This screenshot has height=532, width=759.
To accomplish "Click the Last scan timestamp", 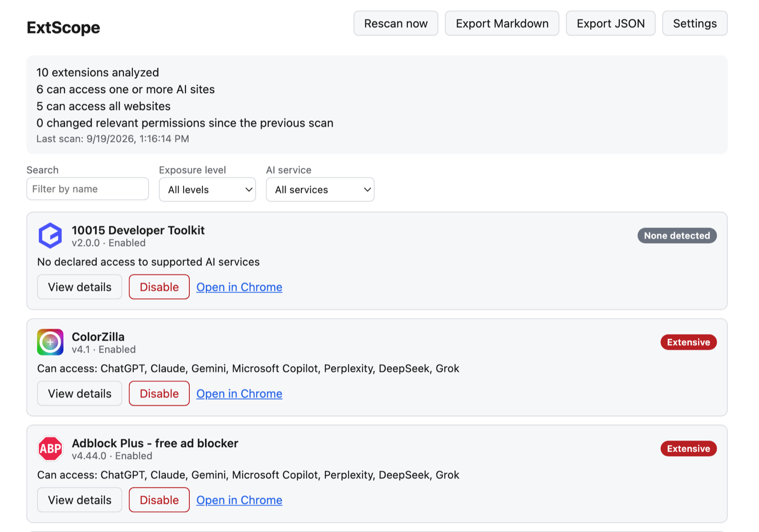I will point(113,139).
